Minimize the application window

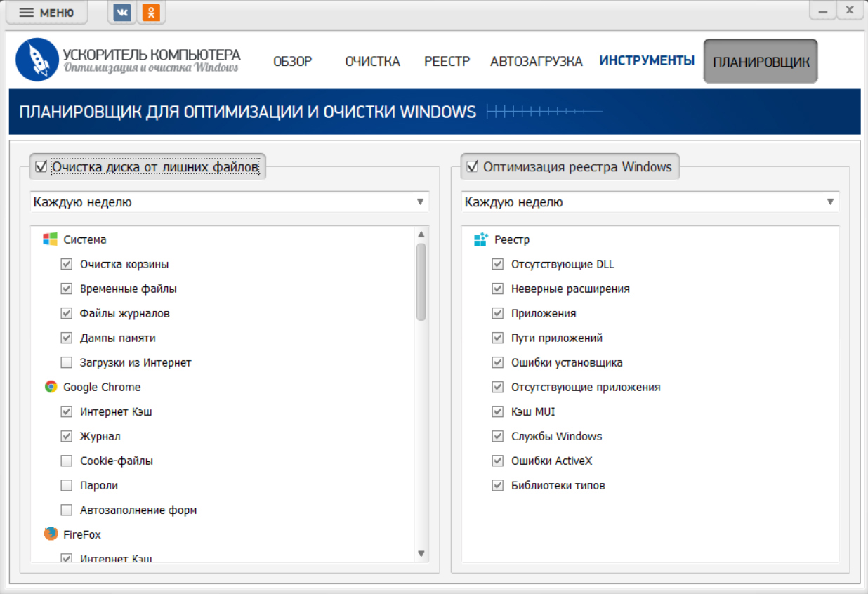tap(823, 11)
